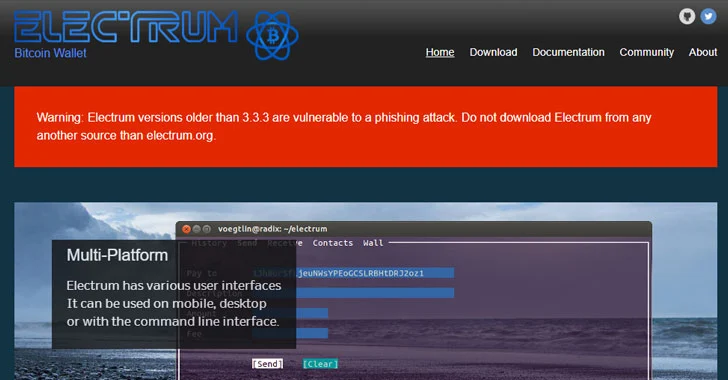This screenshot has height=380, width=728.
Task: Open the GitHub icon link
Action: pos(687,16)
